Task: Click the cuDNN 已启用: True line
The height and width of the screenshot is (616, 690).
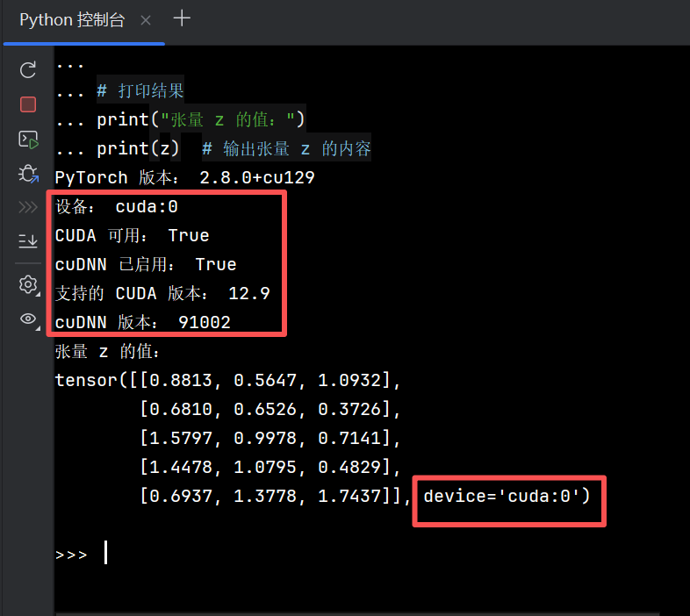Action: (x=146, y=265)
